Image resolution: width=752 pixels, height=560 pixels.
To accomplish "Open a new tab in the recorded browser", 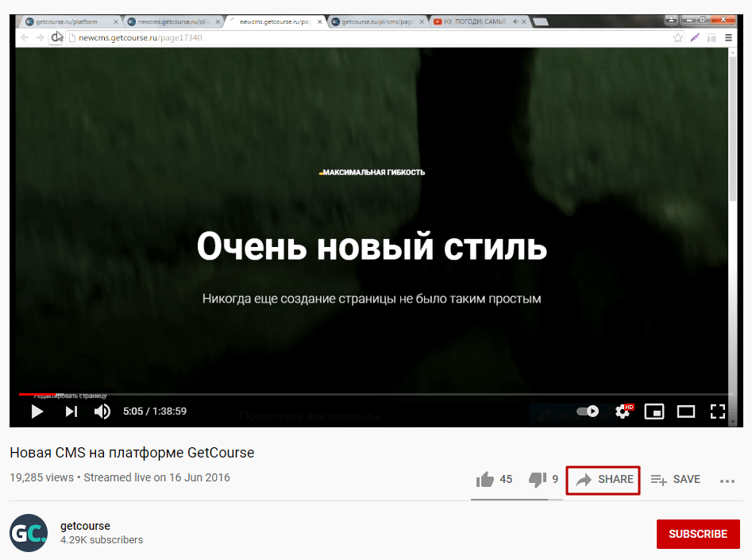I will pos(541,21).
